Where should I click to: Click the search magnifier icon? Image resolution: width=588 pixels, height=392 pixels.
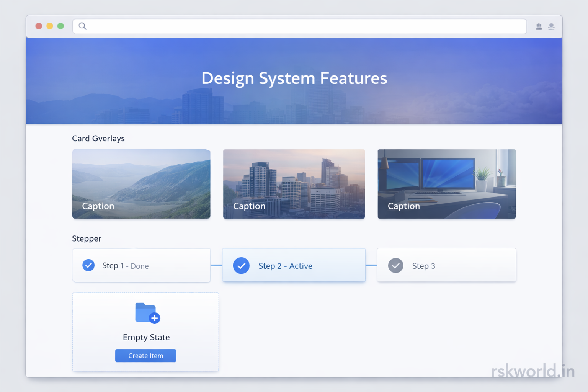click(83, 26)
